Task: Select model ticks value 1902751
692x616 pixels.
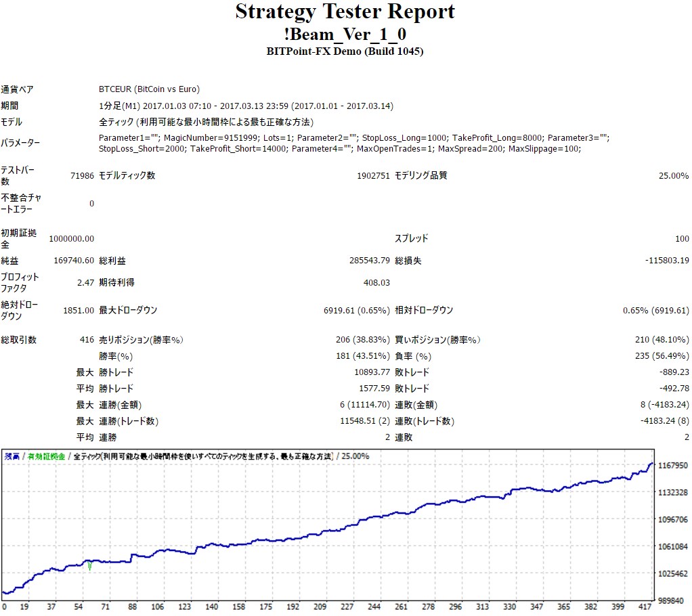Action: [373, 175]
